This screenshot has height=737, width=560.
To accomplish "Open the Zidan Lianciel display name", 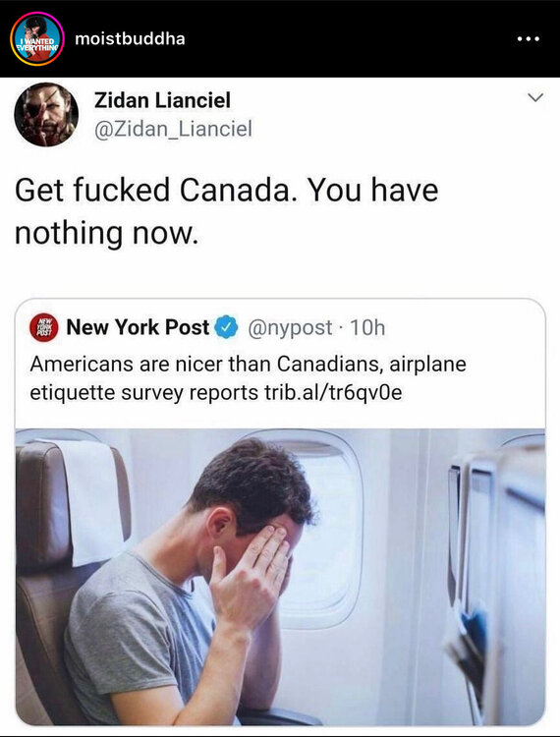I will tap(162, 100).
